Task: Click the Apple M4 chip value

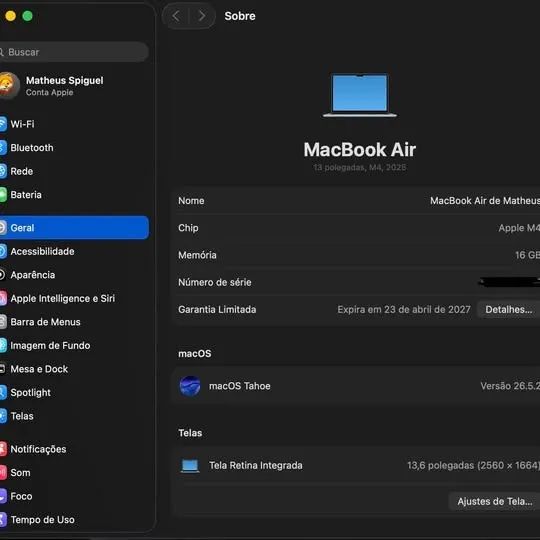Action: tap(519, 228)
